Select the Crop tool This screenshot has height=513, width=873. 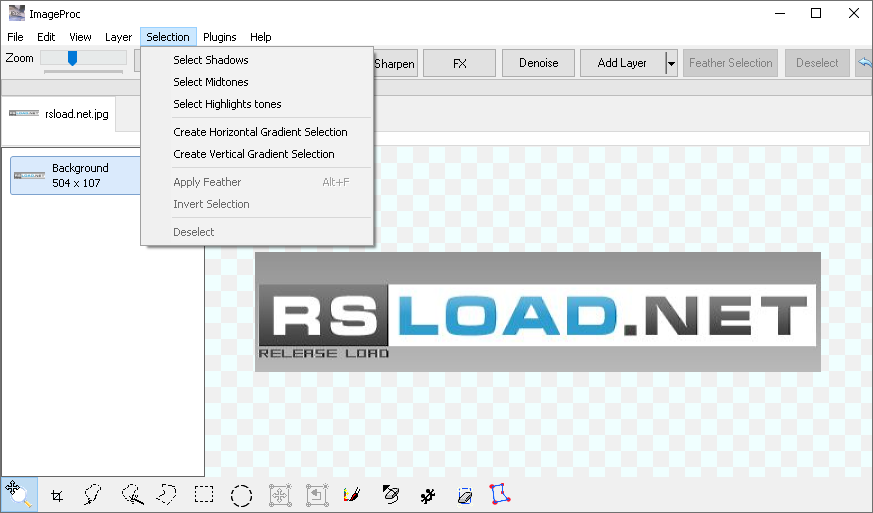tap(57, 495)
